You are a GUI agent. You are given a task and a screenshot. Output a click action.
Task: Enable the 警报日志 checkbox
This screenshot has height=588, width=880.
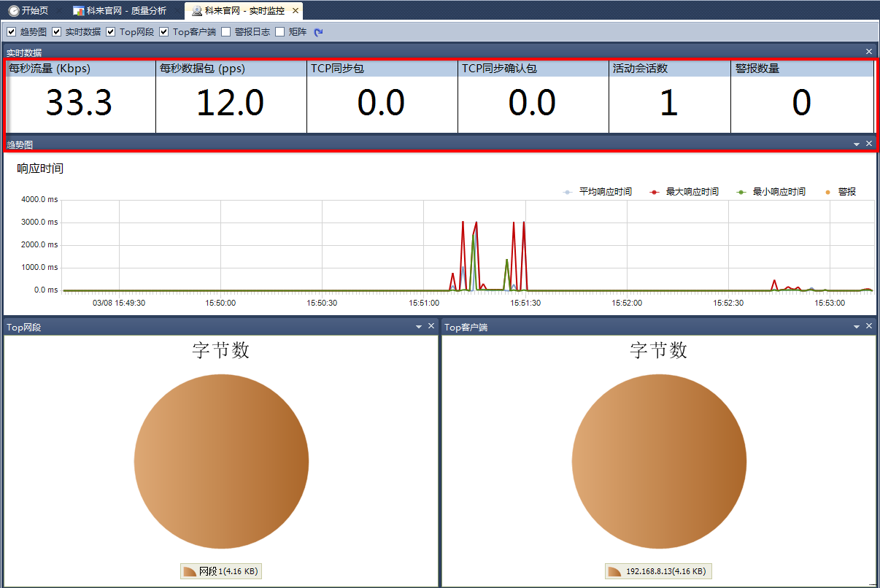pos(226,32)
